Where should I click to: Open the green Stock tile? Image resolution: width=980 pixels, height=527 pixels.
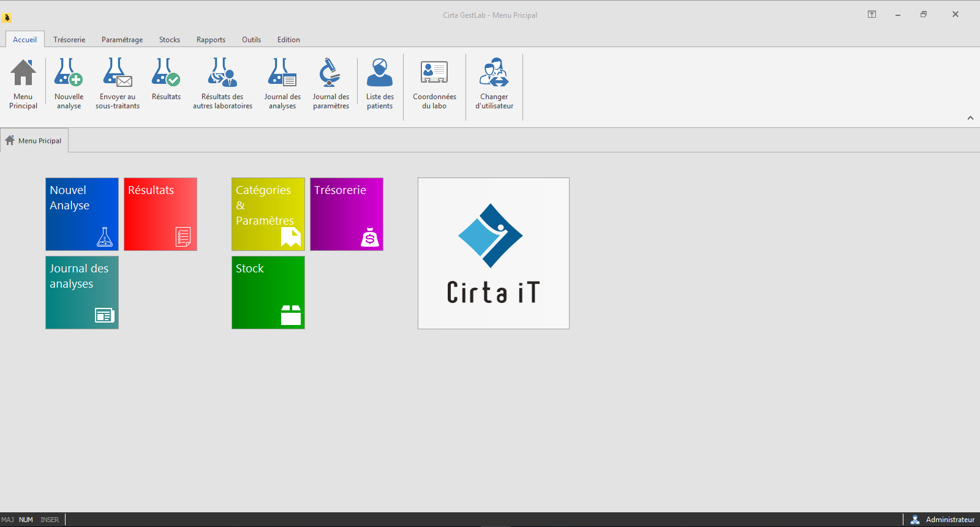coord(268,293)
